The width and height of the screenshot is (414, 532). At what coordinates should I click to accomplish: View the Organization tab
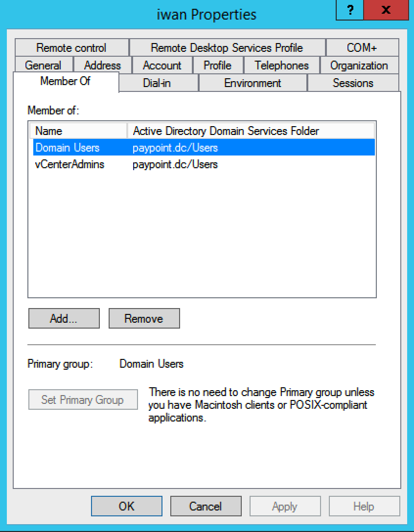pos(359,66)
